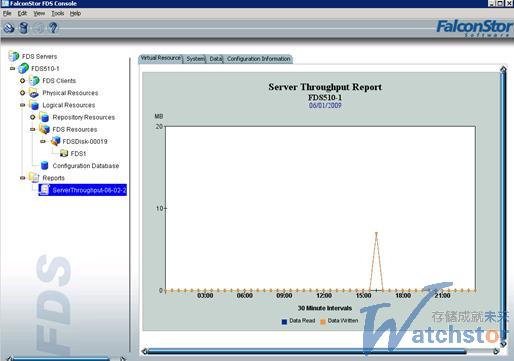Viewport: 514px width, 361px height.
Task: Click the Data Written legend swatch
Action: point(323,322)
